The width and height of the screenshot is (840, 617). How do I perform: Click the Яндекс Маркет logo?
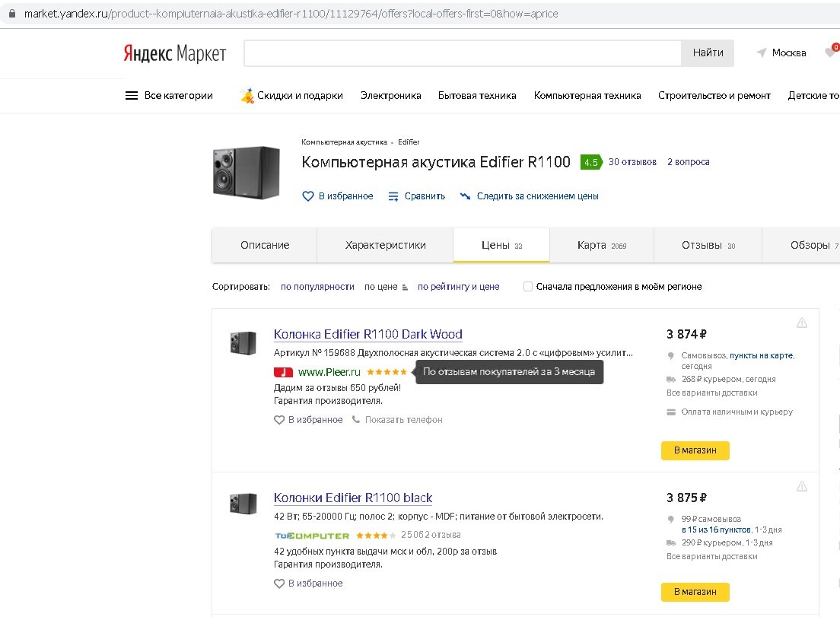point(175,53)
